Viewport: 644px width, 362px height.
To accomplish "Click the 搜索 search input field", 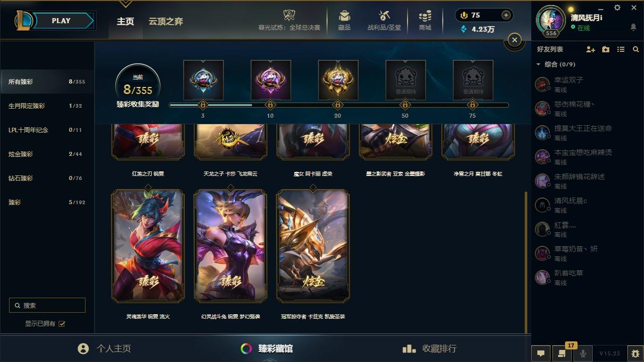I will [47, 305].
